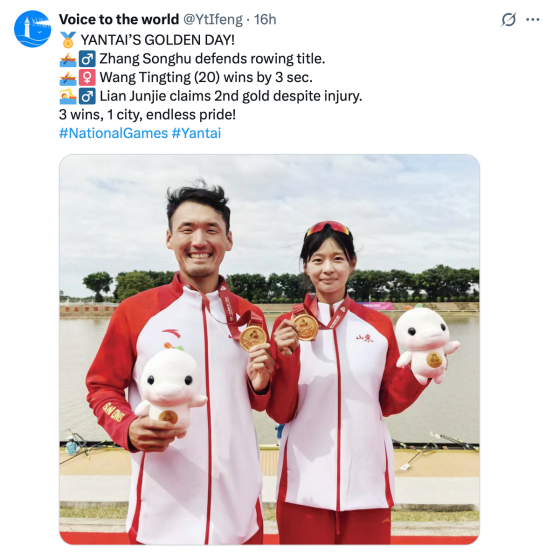Click the "3 wins, 1 city, endless pride!" text
The image size is (554, 554).
147,115
